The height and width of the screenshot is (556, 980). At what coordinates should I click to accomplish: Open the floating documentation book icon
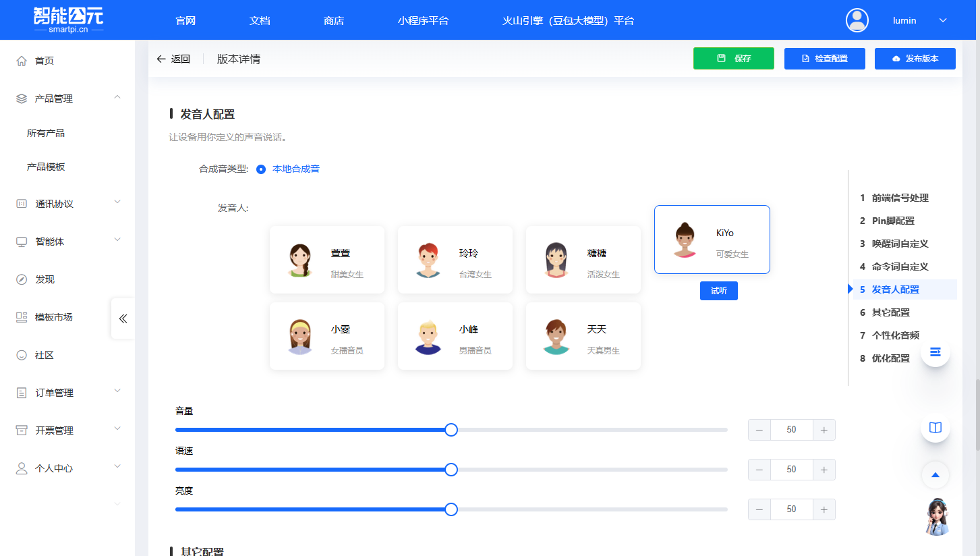pyautogui.click(x=935, y=428)
